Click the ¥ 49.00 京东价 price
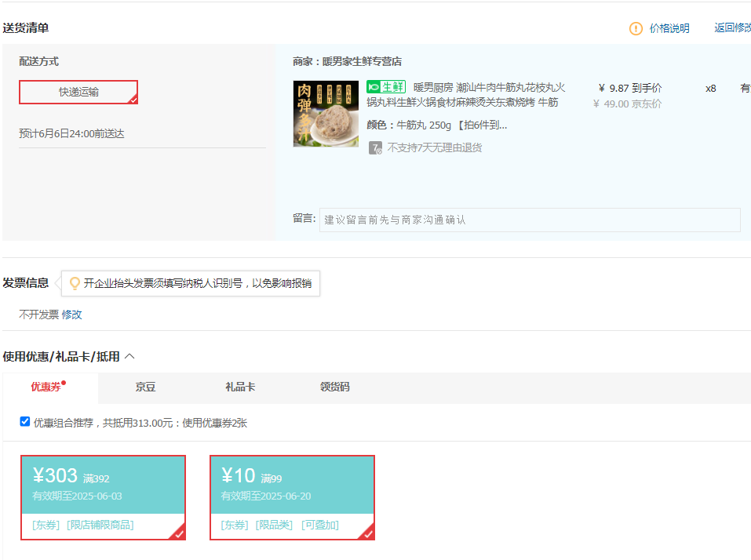 pyautogui.click(x=627, y=104)
